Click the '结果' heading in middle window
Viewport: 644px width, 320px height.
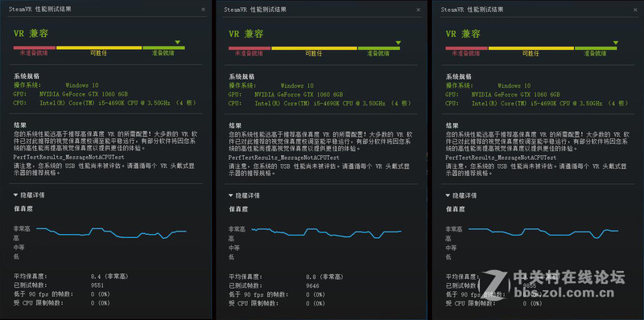point(235,125)
